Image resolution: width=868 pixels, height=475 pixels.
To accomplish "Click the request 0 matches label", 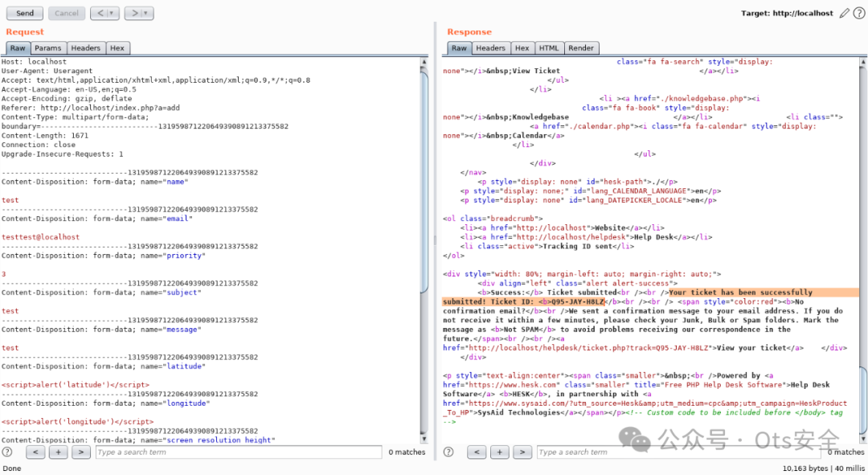I will tap(407, 452).
